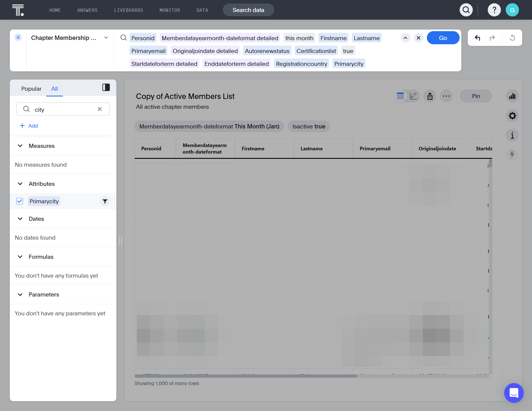Click the share answer icon
Image resolution: width=532 pixels, height=411 pixels.
click(x=430, y=96)
